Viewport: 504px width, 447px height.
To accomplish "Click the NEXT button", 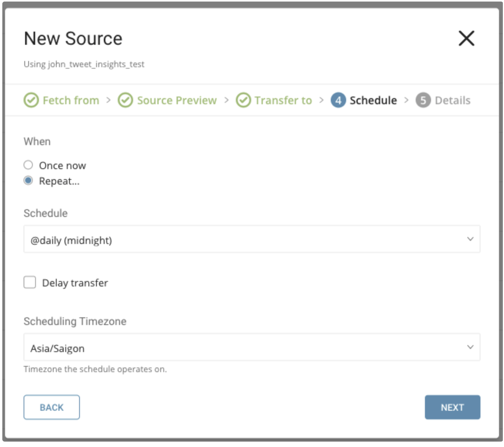I will pyautogui.click(x=452, y=407).
